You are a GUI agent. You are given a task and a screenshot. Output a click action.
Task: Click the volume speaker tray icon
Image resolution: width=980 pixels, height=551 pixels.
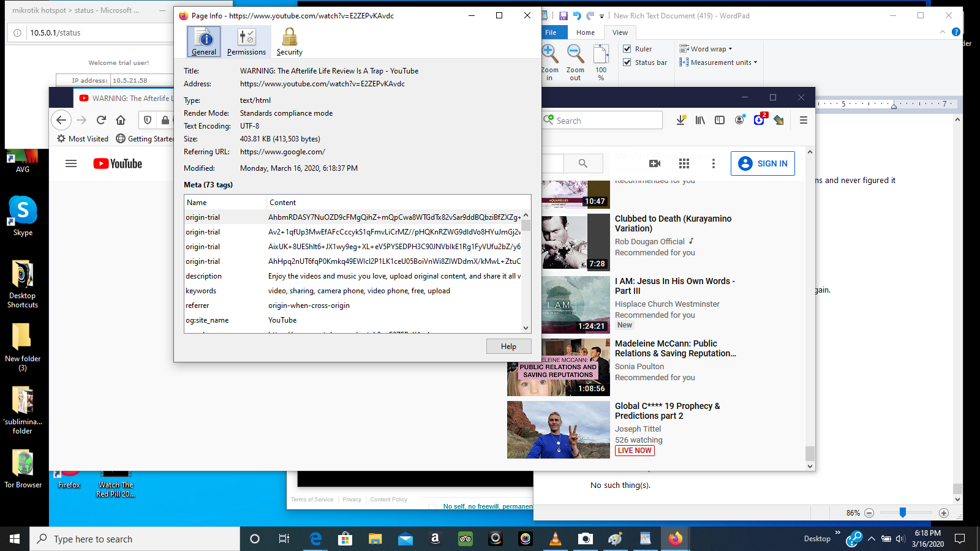(900, 539)
